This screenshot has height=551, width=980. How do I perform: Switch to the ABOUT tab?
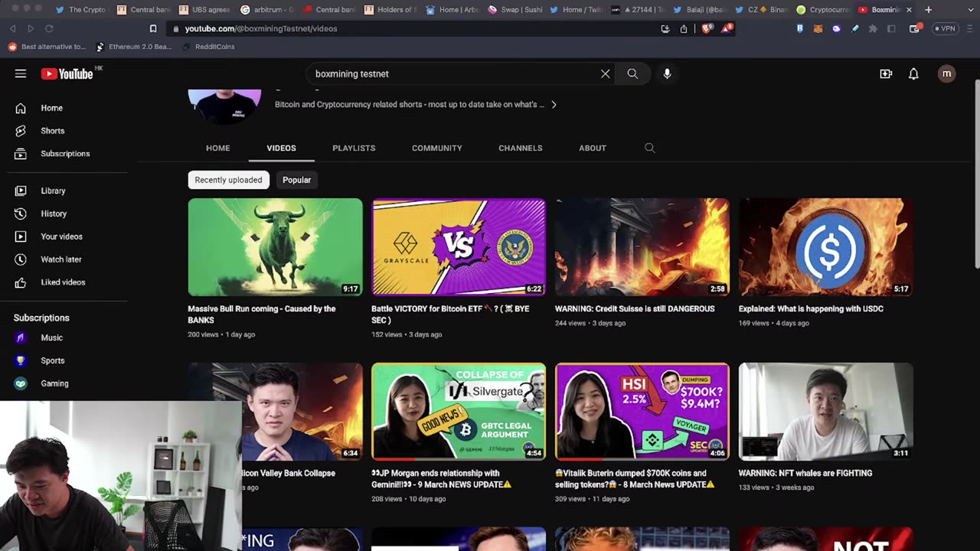pos(593,148)
